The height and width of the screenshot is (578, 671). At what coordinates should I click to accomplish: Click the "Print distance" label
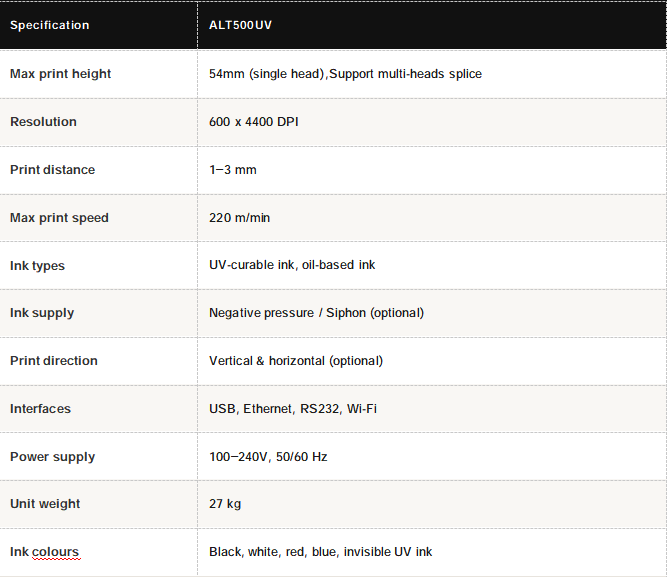[52, 170]
